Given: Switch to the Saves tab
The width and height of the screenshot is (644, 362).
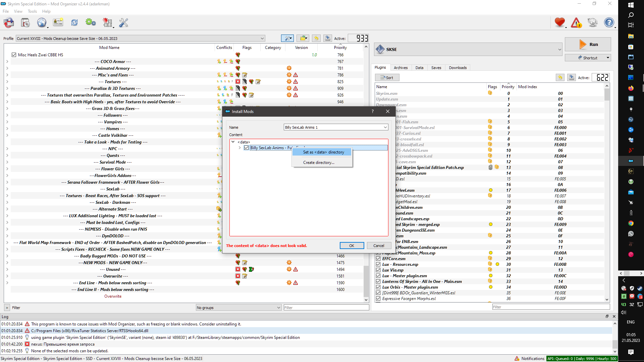Looking at the screenshot, I should coord(436,68).
